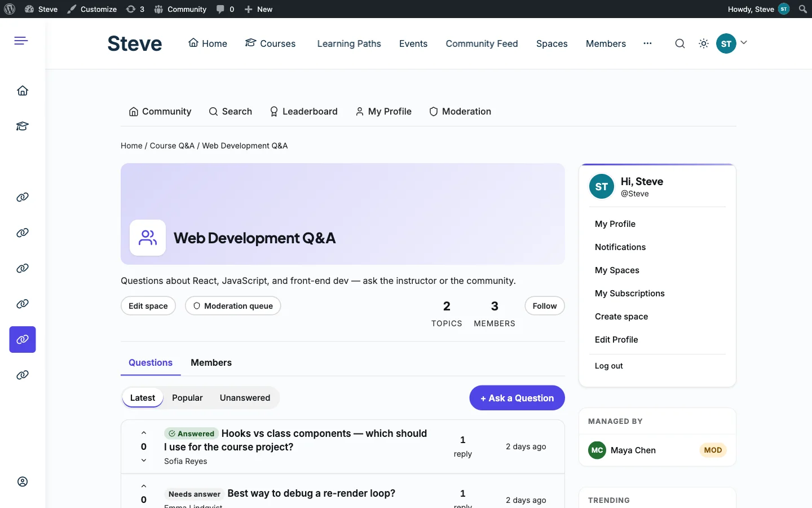
Task: Open the three-dots more menu in navigation
Action: (x=647, y=43)
